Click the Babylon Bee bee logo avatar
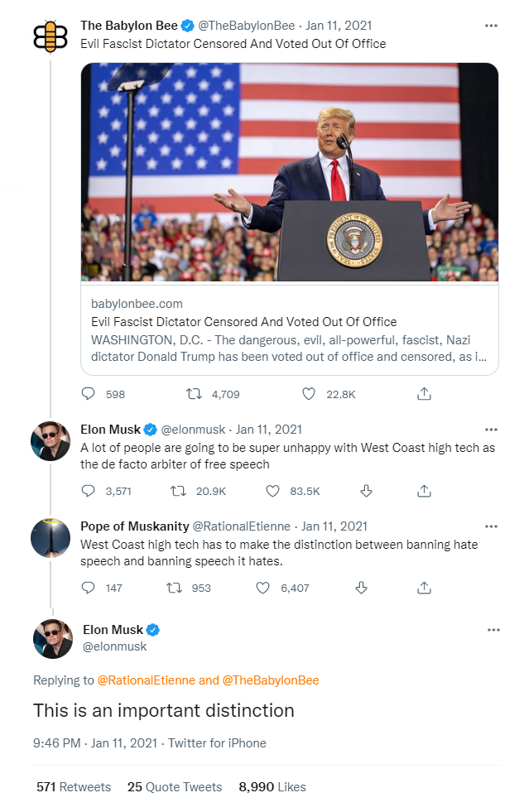The image size is (524, 812). 50,35
